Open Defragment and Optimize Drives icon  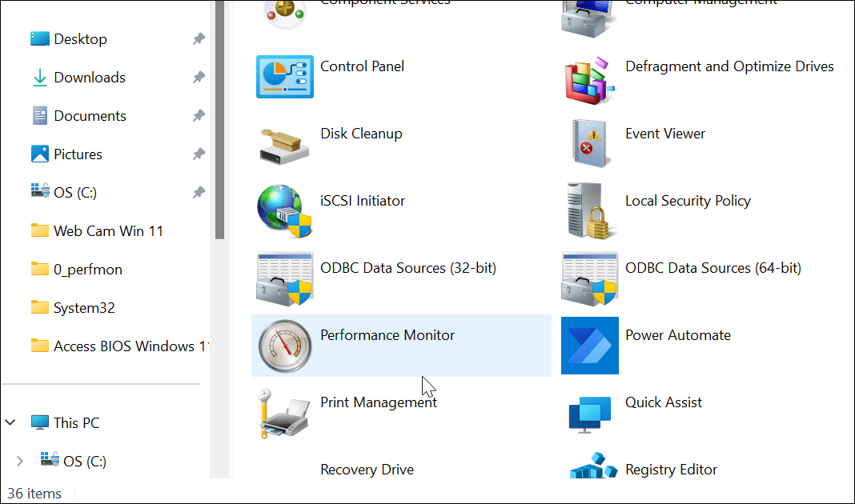click(x=590, y=77)
